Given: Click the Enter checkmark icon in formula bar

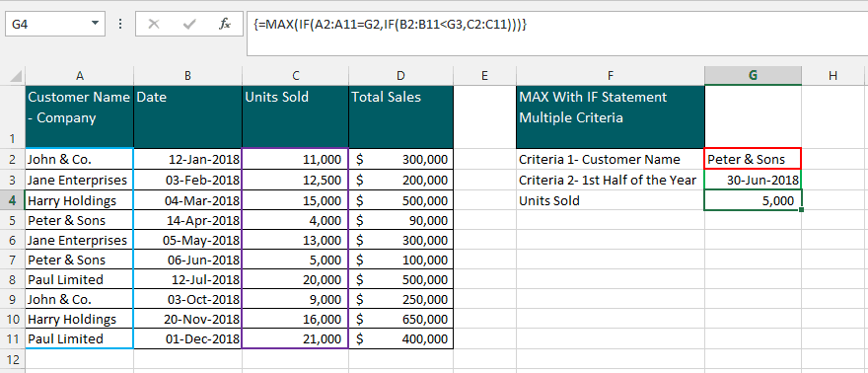Looking at the screenshot, I should tap(189, 25).
